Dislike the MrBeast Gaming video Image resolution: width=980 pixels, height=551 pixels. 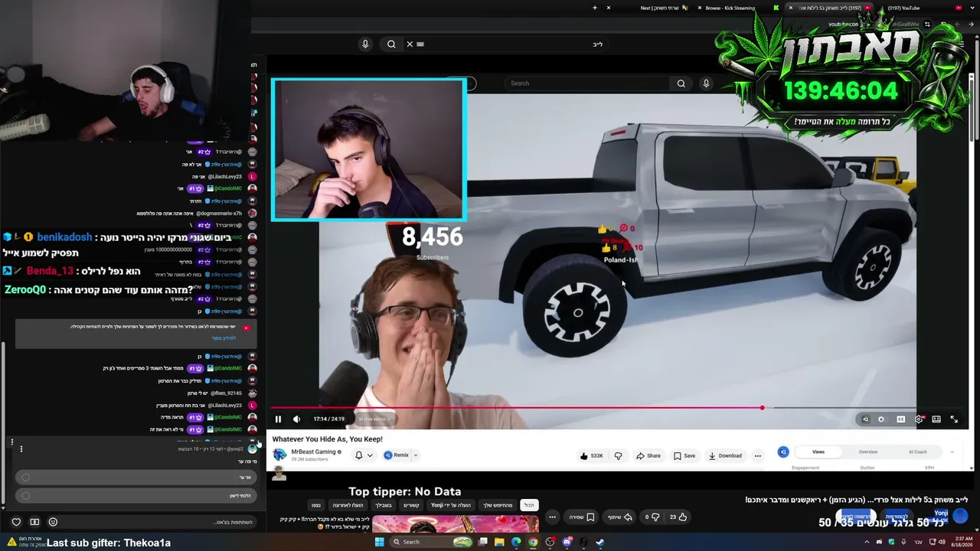[x=618, y=455]
